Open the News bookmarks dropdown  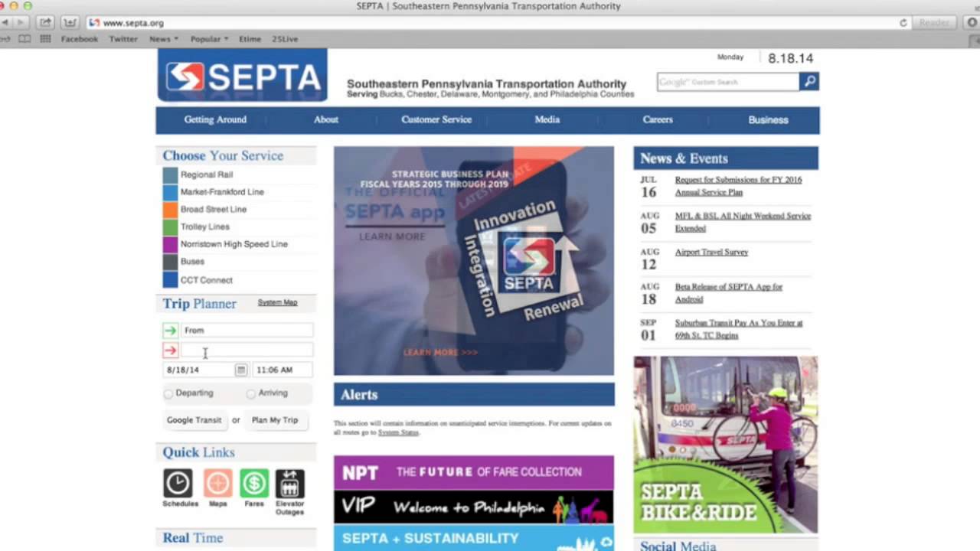point(163,39)
